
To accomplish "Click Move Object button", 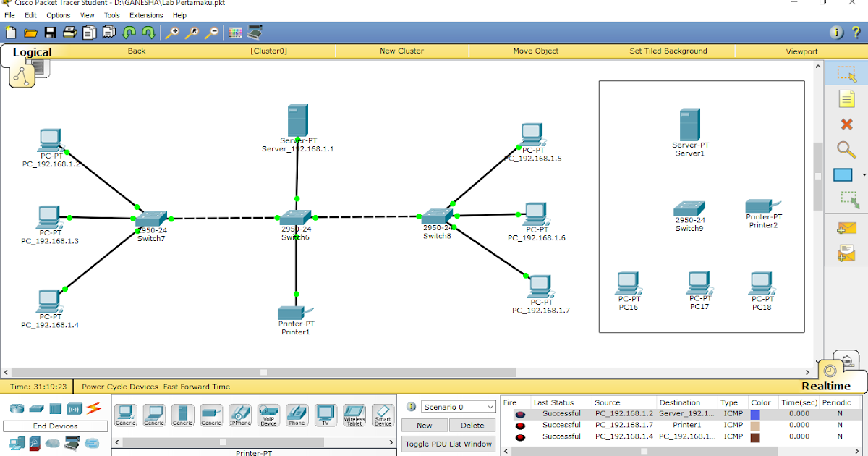I will tap(536, 51).
